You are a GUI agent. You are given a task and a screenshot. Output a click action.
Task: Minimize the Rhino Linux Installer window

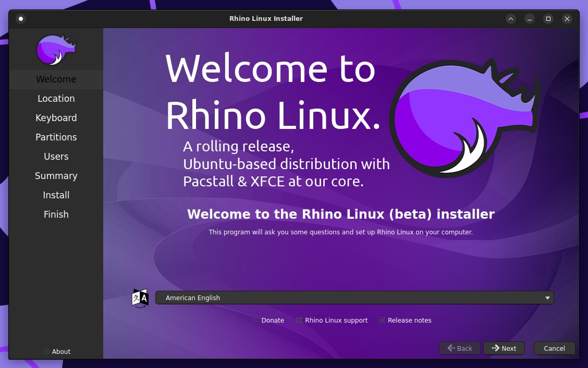pos(530,19)
